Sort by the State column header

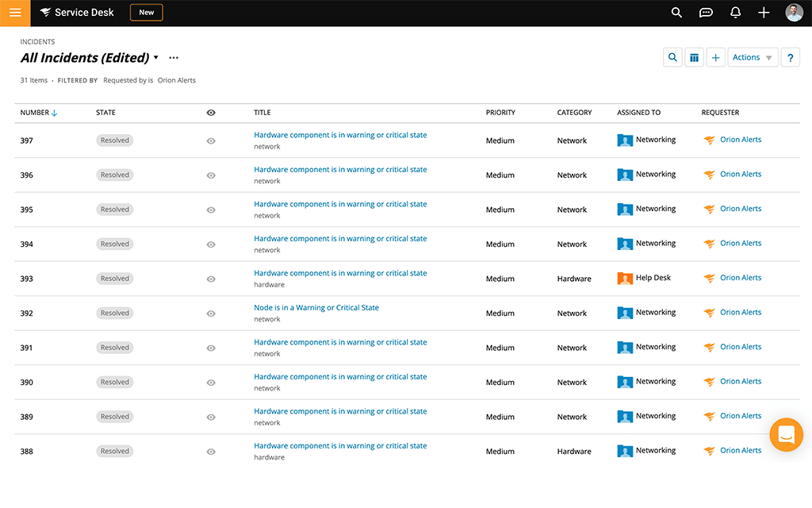point(105,113)
